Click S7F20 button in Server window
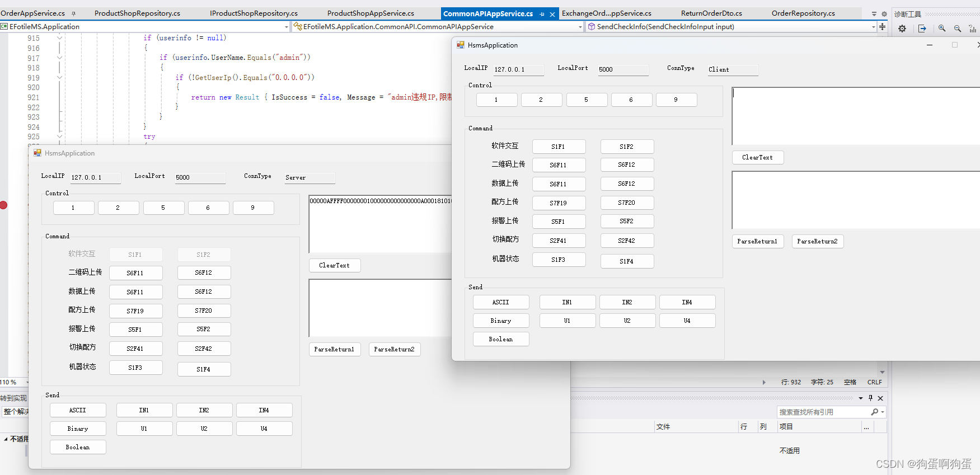980x475 pixels. (204, 311)
